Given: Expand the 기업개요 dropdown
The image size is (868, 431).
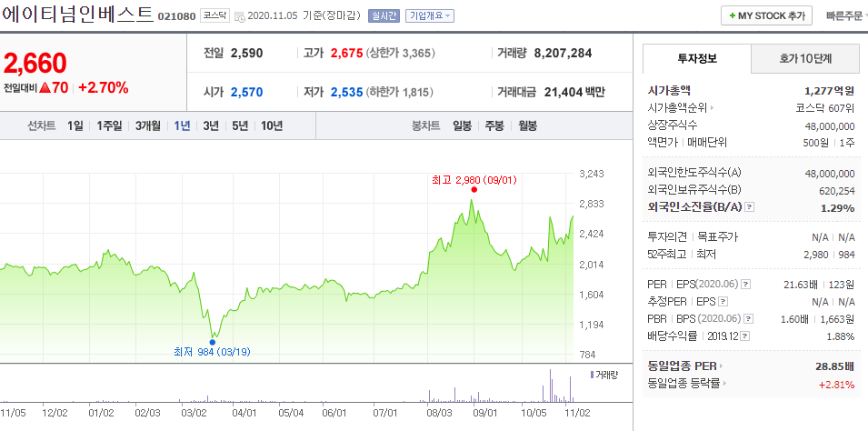Looking at the screenshot, I should (x=430, y=15).
